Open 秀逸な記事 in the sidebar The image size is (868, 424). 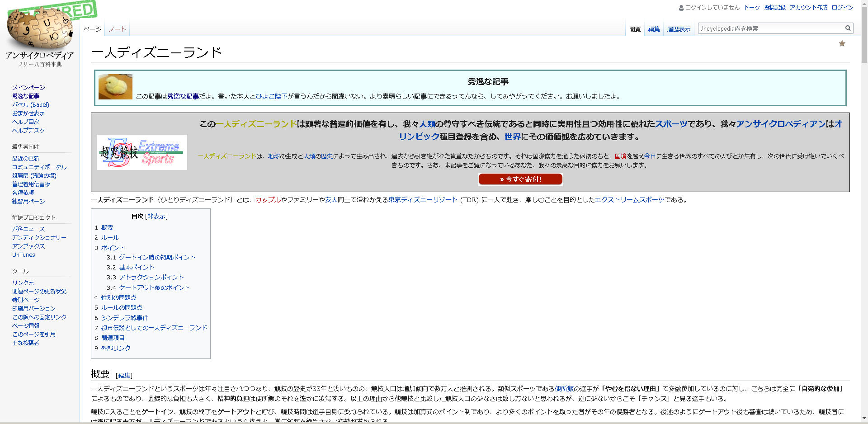click(x=26, y=96)
